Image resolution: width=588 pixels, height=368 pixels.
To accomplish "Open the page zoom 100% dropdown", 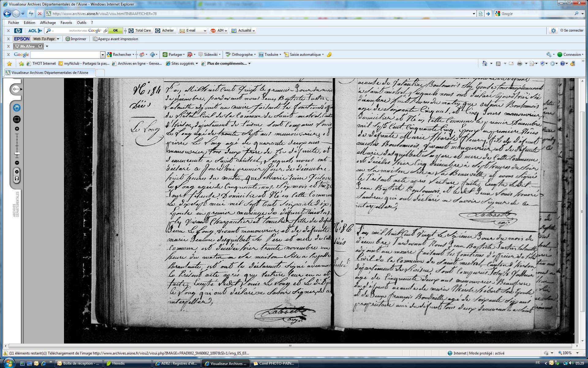I will point(577,353).
